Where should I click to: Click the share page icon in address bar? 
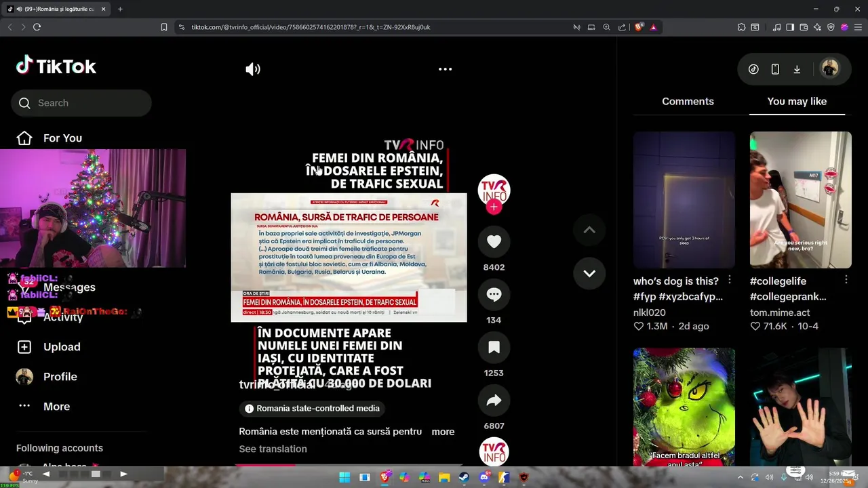pyautogui.click(x=622, y=27)
